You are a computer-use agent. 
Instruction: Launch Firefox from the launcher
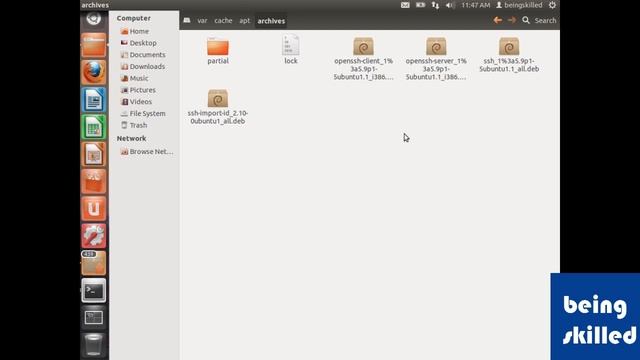[x=93, y=72]
